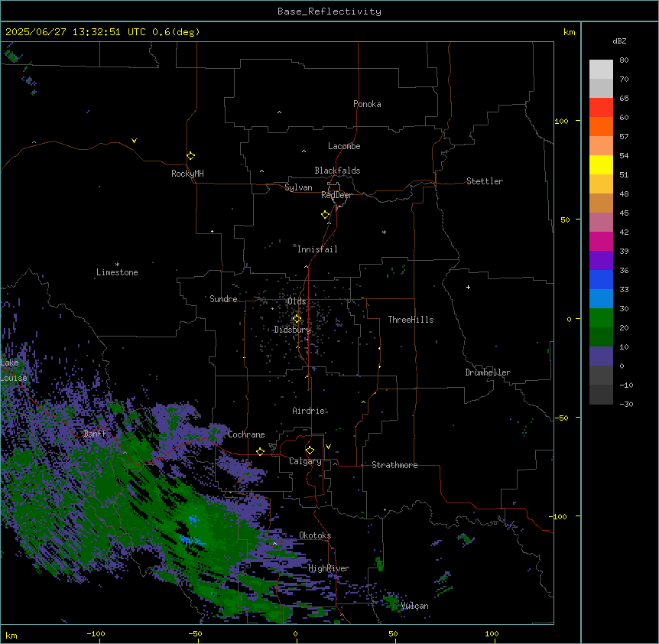This screenshot has height=644, width=659.
Task: Click the Ponoka city label
Action: (x=367, y=104)
